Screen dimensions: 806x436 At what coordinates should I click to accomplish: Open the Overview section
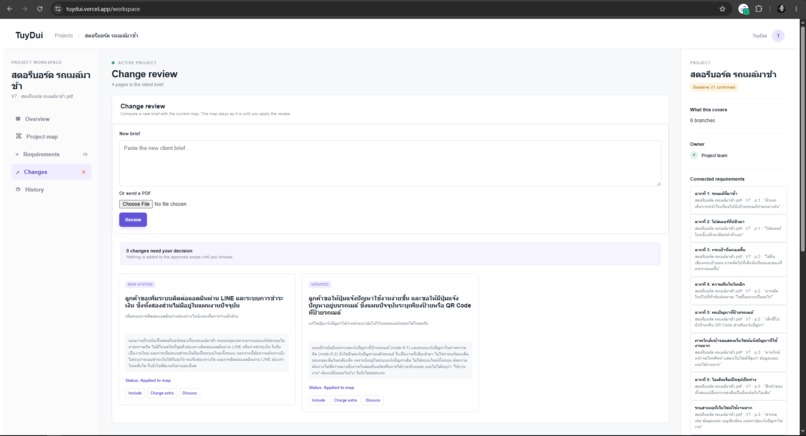coord(51,119)
